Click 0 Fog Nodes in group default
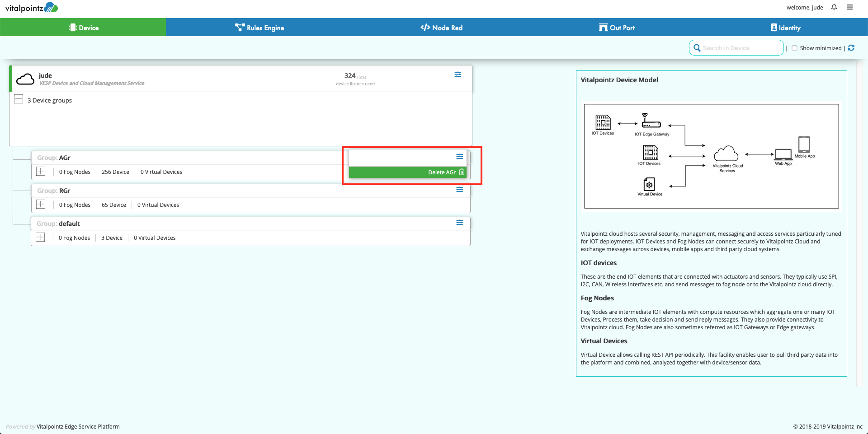 74,238
